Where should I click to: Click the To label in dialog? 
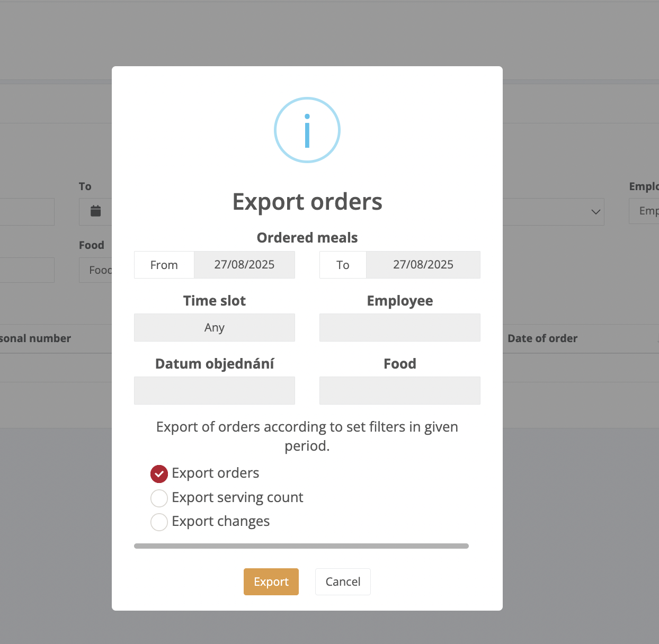pos(343,265)
